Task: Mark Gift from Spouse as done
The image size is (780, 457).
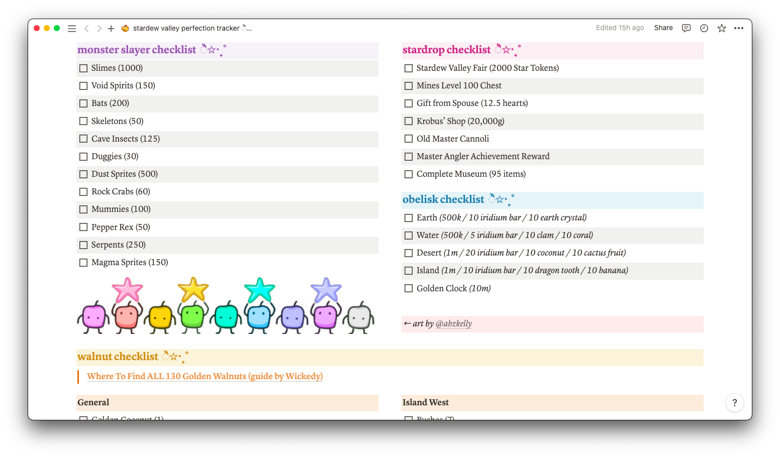Action: click(x=408, y=103)
